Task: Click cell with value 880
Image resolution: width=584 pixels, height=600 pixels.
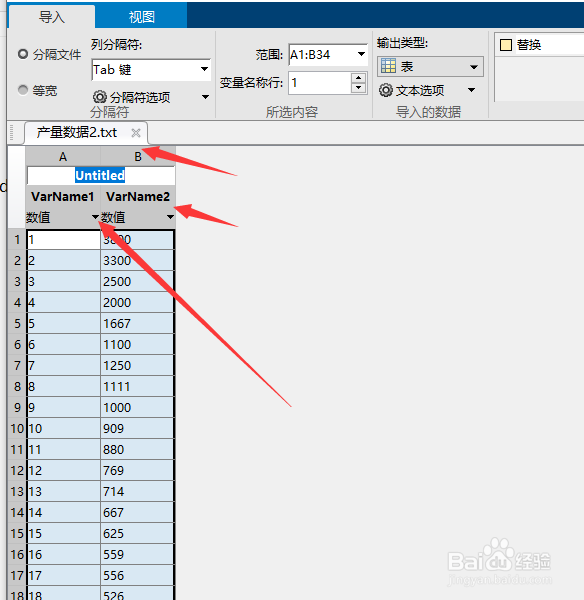Action: pyautogui.click(x=137, y=450)
